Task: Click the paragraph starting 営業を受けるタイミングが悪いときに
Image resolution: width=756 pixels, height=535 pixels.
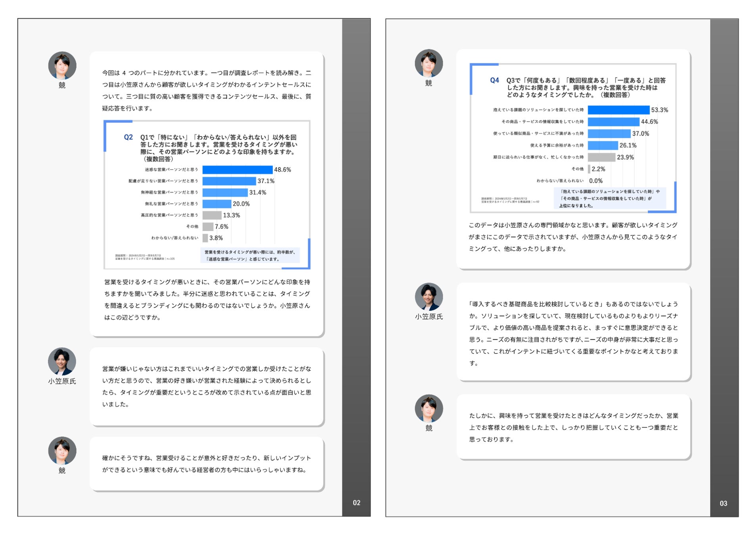Action: (207, 300)
